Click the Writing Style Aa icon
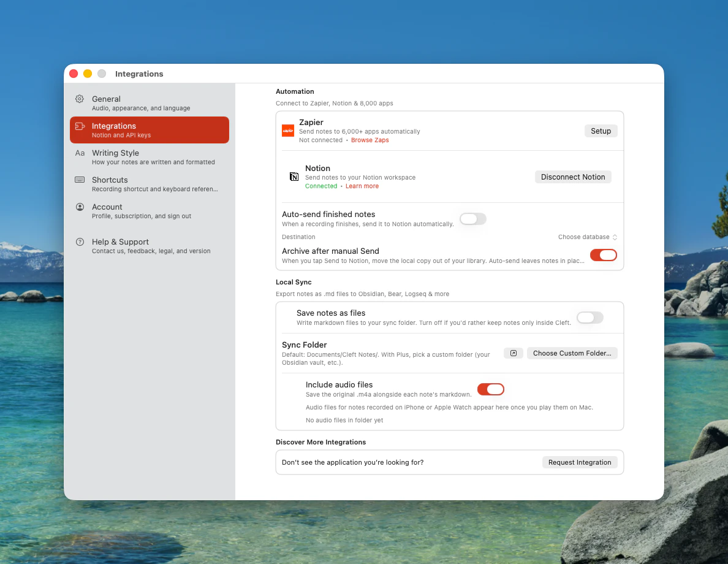Image resolution: width=728 pixels, height=564 pixels. pos(80,153)
